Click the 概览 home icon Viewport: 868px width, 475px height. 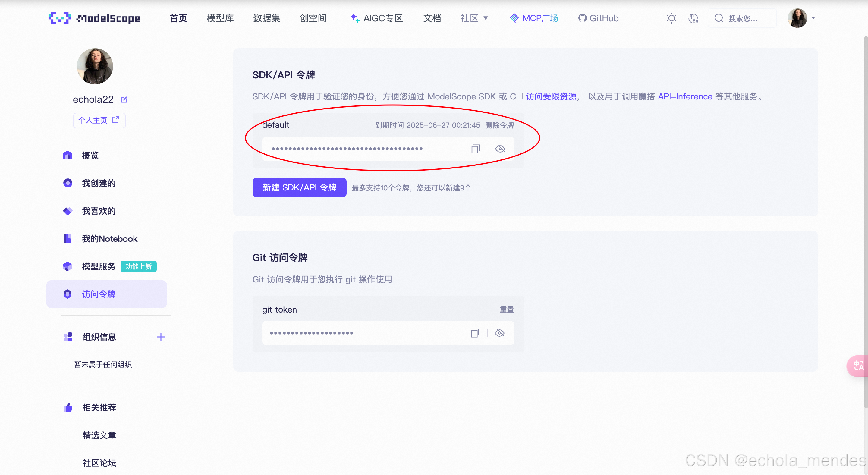click(68, 155)
